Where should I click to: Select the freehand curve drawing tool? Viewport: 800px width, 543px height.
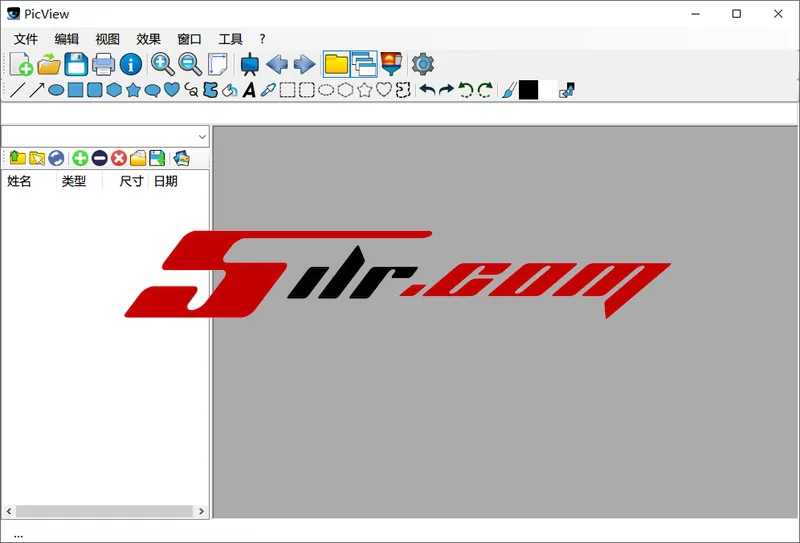(191, 90)
